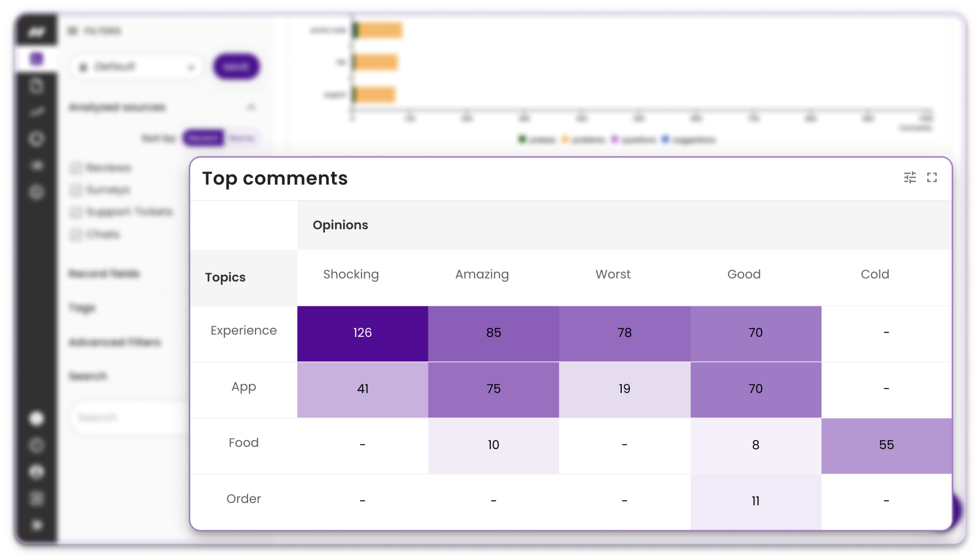Open the document icon in sidebar
The image size is (980, 560).
tap(36, 86)
